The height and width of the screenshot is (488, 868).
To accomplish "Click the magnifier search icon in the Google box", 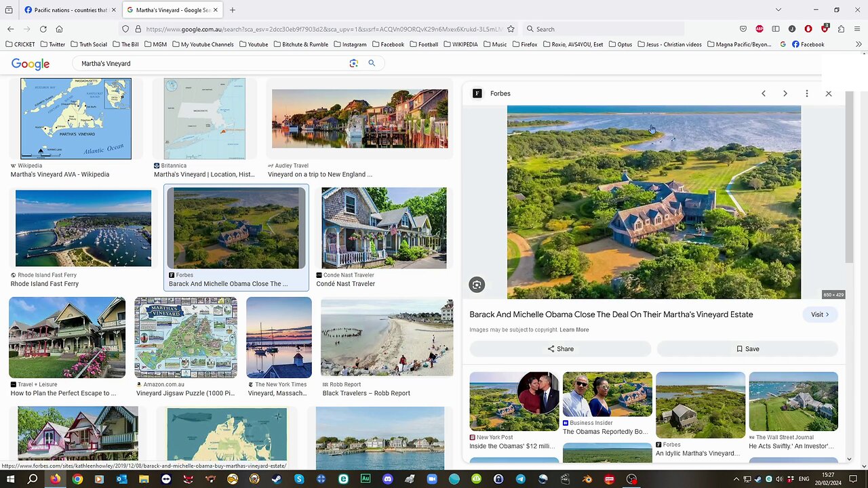I will pyautogui.click(x=372, y=63).
